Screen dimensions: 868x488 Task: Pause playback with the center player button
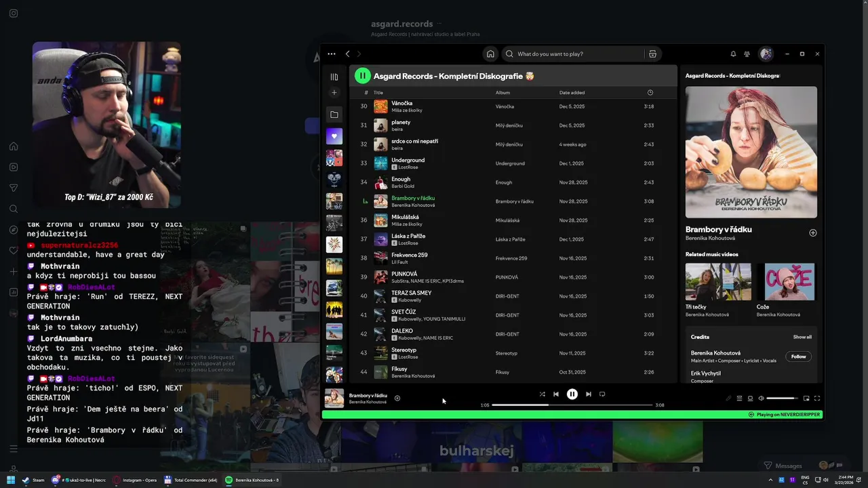click(572, 394)
